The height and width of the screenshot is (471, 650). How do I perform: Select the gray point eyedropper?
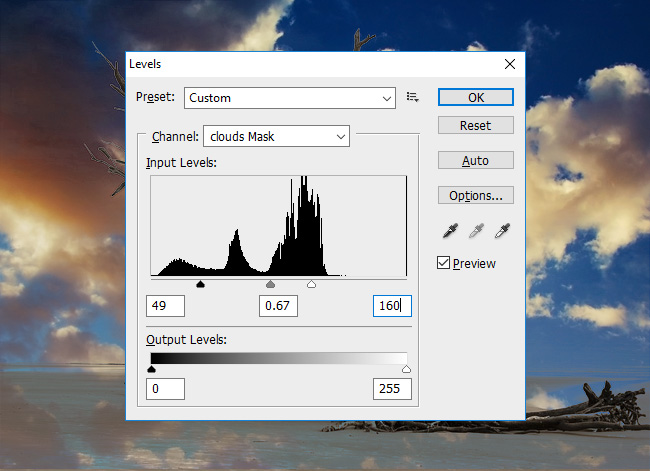[476, 231]
